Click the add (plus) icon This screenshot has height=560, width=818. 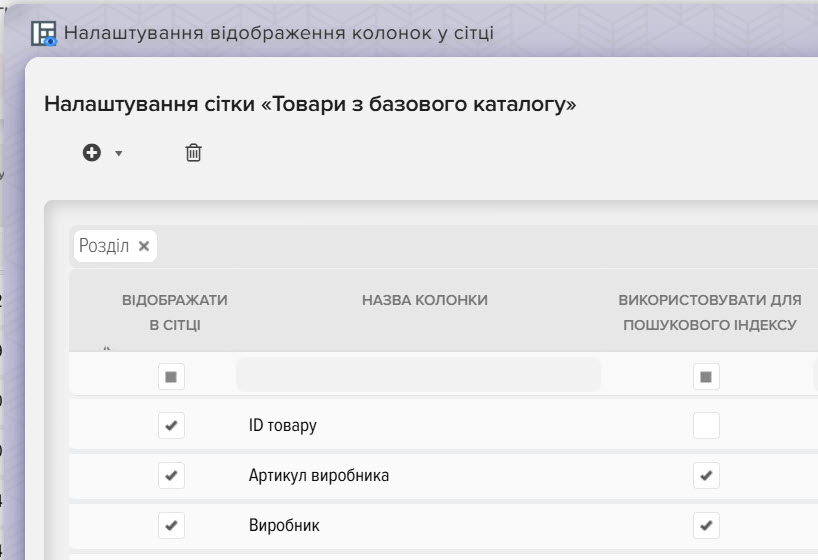(x=92, y=152)
